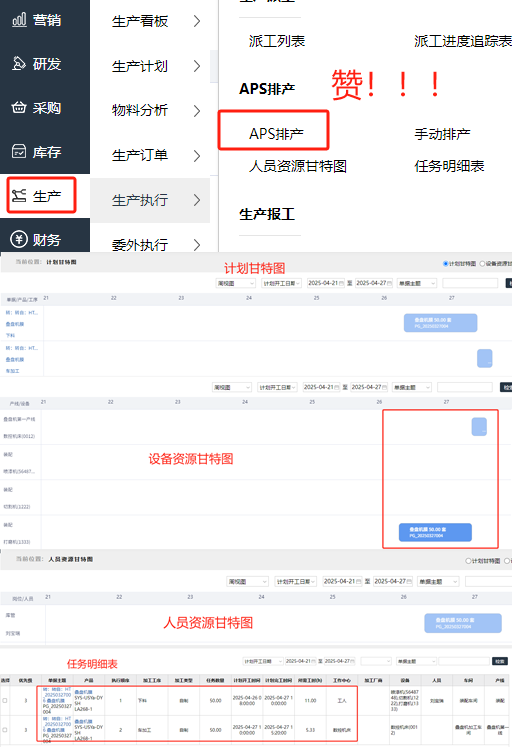Select the 生产 production sidebar icon
This screenshot has width=512, height=747.
click(19, 196)
